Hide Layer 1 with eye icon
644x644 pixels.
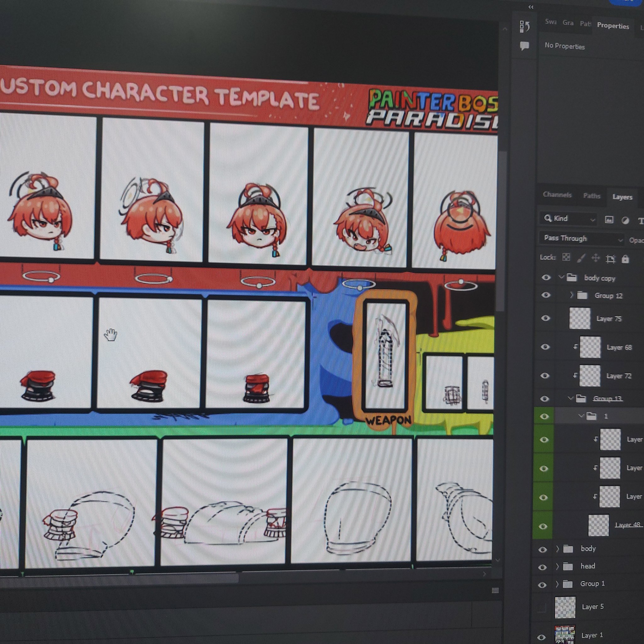point(542,637)
